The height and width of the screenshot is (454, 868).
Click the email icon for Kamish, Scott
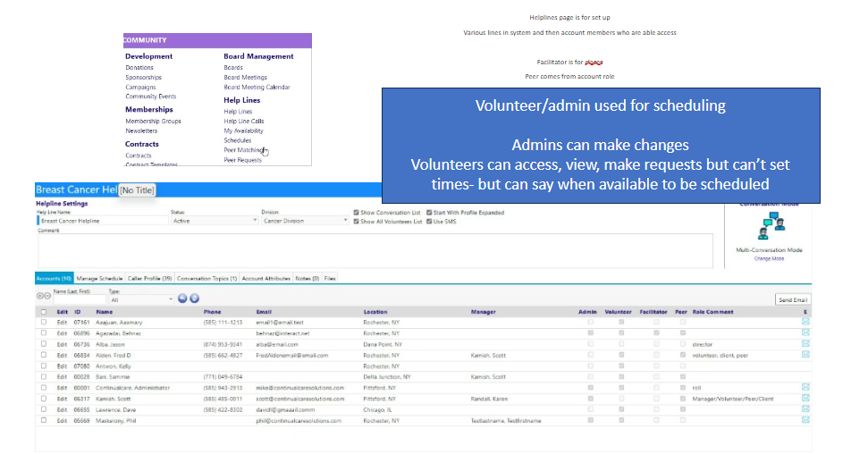[x=805, y=398]
